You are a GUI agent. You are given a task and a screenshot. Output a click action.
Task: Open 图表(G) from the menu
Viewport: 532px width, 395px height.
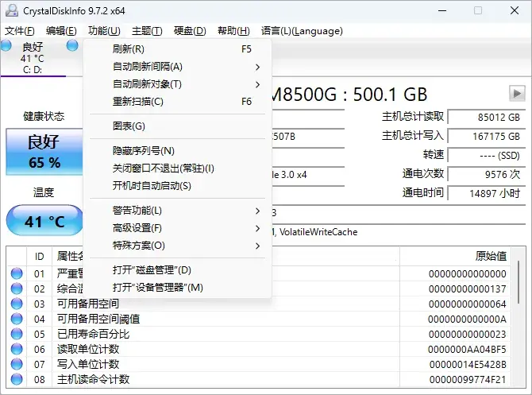point(177,126)
